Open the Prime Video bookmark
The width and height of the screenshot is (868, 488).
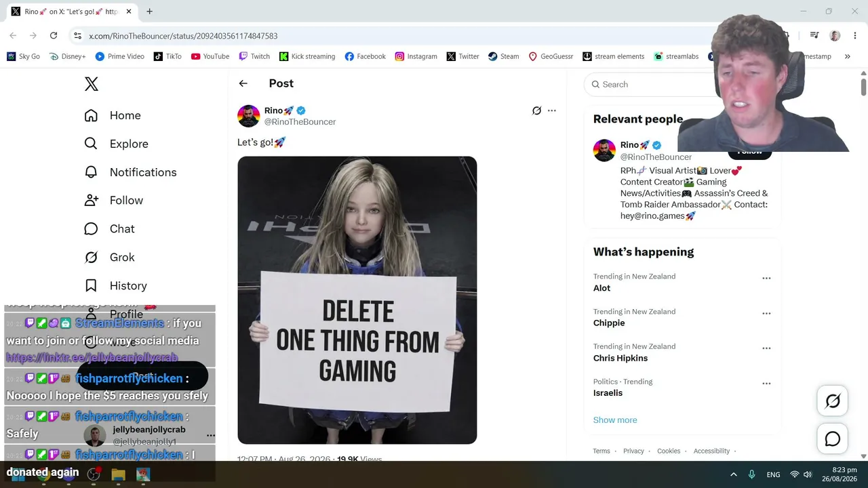(x=120, y=56)
